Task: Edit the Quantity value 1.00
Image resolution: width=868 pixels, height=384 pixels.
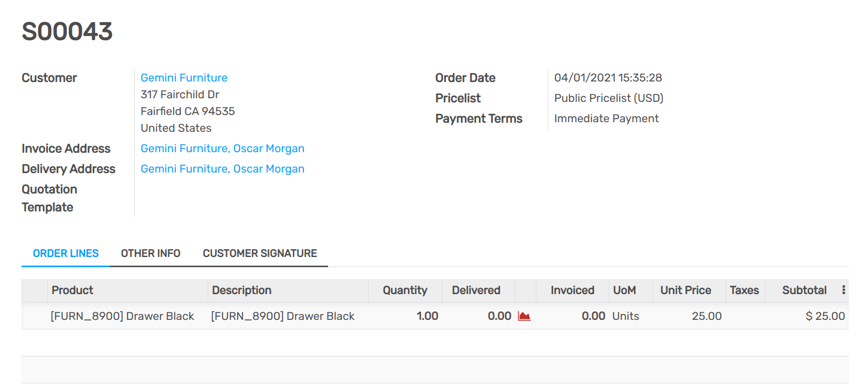Action: click(x=427, y=316)
